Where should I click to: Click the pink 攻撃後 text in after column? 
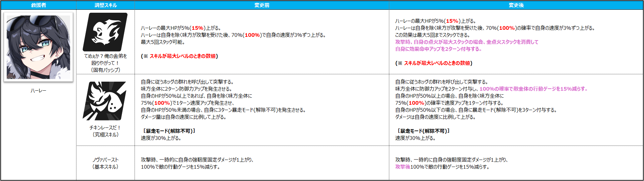tap(403, 167)
